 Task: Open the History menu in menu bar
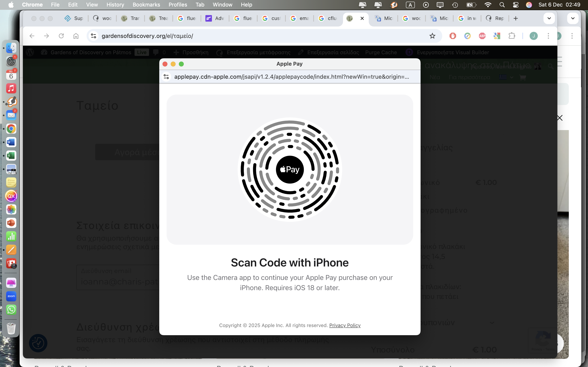[115, 5]
